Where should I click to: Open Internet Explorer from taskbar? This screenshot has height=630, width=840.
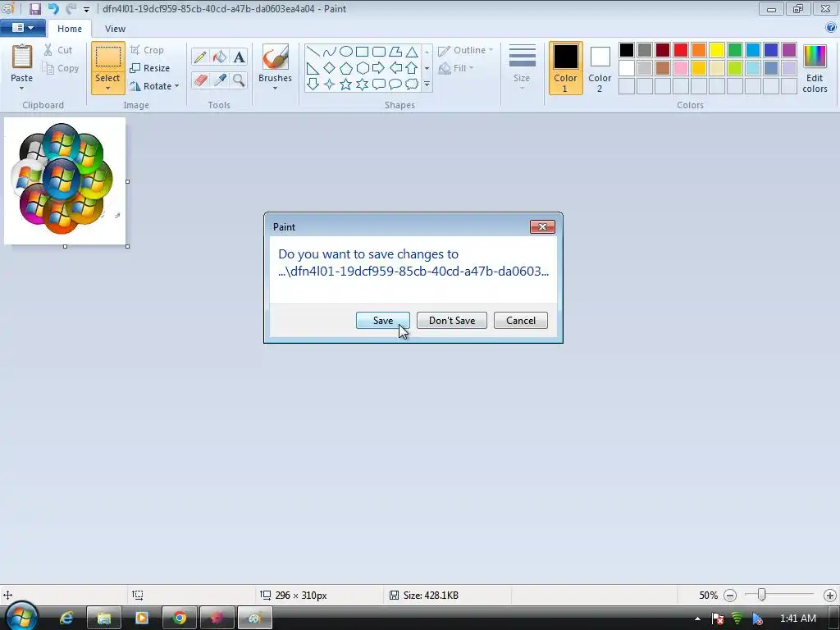pyautogui.click(x=66, y=619)
